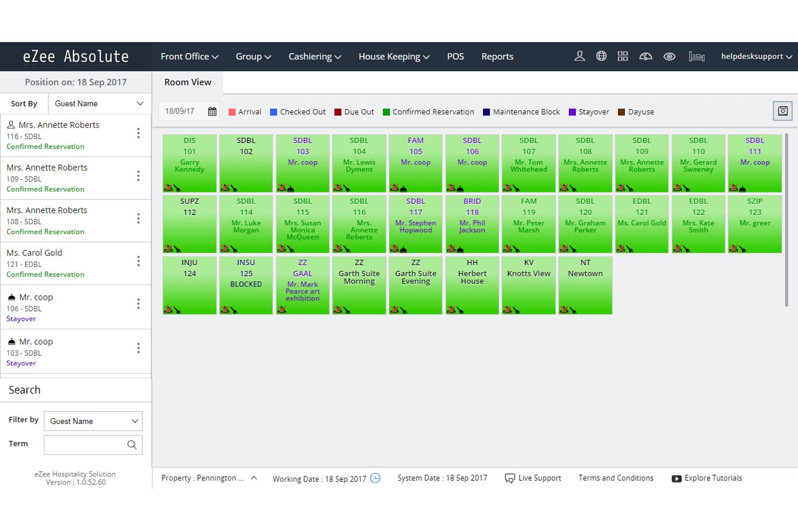Open the globe icon in top bar
The width and height of the screenshot is (798, 532).
601,56
